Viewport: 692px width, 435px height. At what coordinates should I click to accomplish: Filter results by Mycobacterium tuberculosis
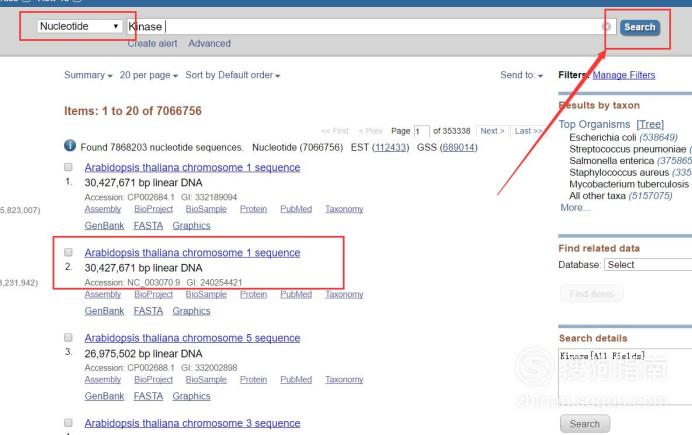click(628, 184)
